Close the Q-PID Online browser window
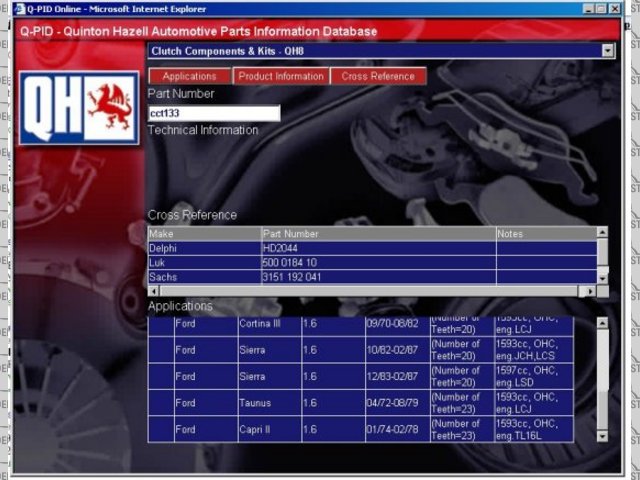This screenshot has height=480, width=640. click(x=614, y=8)
